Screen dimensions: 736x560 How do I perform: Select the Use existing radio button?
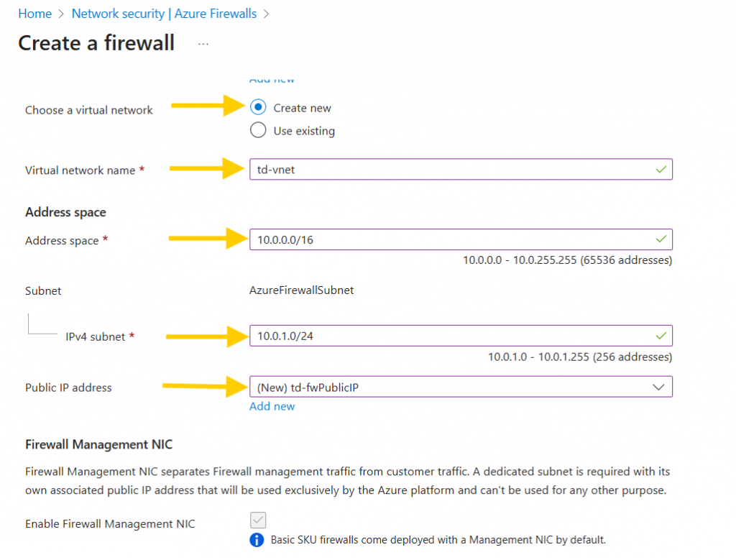257,130
